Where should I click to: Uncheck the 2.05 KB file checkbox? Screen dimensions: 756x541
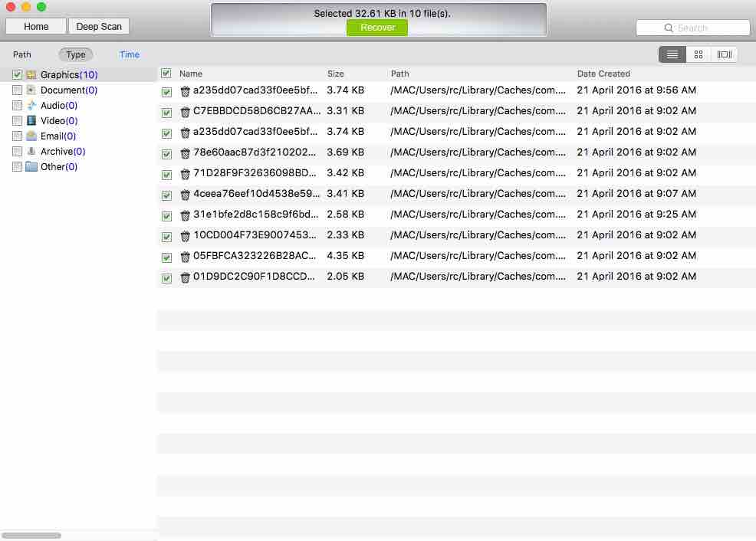pyautogui.click(x=167, y=278)
